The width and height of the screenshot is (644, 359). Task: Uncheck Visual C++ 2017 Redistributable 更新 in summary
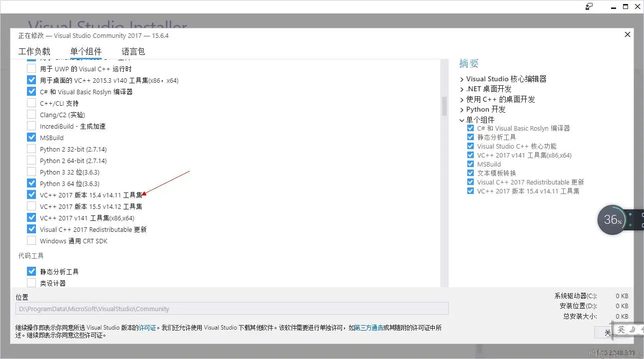[x=470, y=182]
